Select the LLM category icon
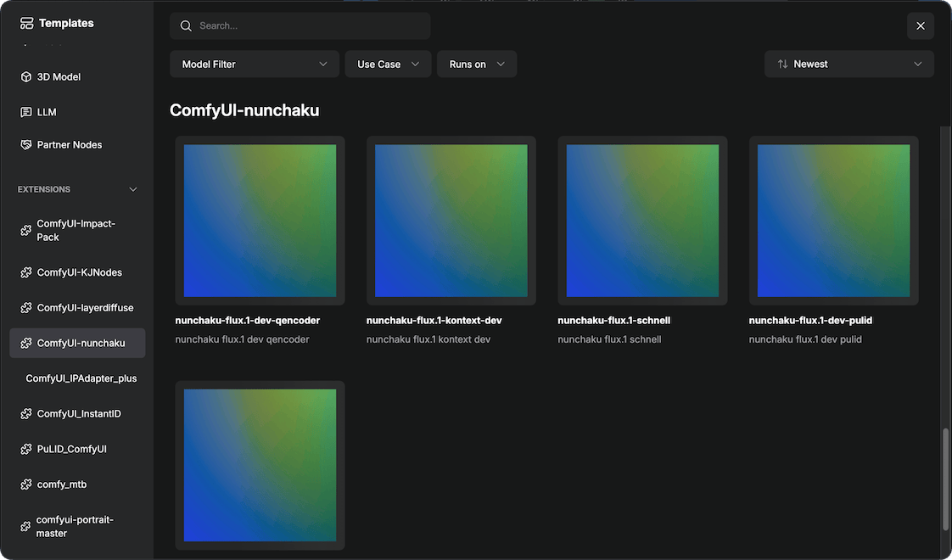 point(25,111)
